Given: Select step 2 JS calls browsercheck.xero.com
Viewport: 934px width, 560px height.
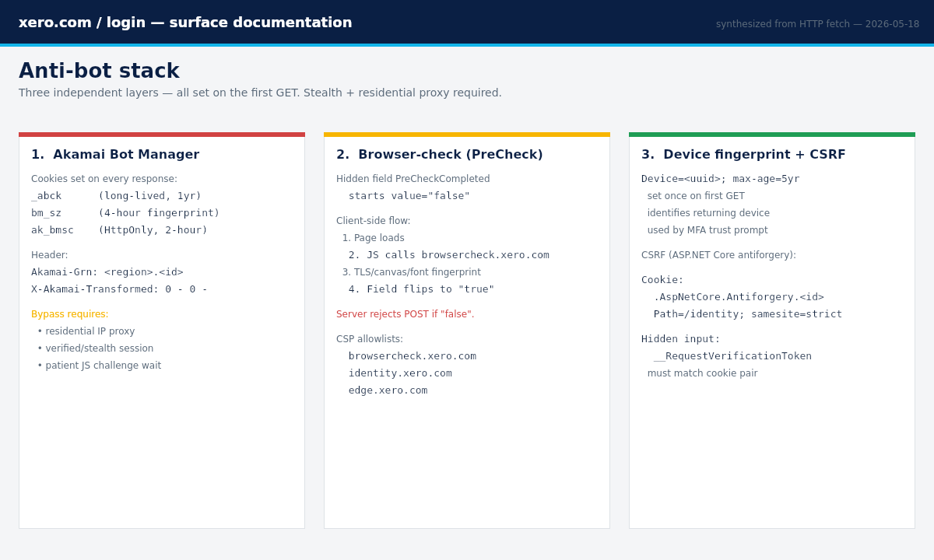Looking at the screenshot, I should (x=449, y=255).
